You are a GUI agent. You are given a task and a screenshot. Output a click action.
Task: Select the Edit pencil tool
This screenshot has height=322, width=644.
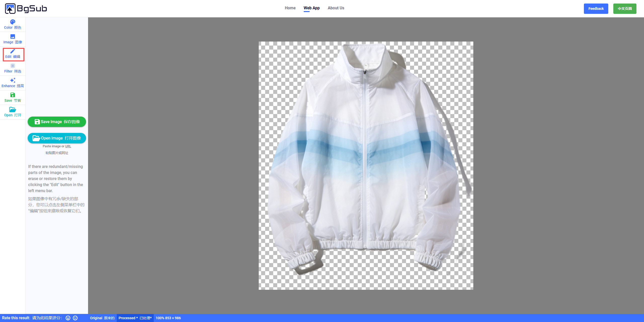tap(13, 54)
